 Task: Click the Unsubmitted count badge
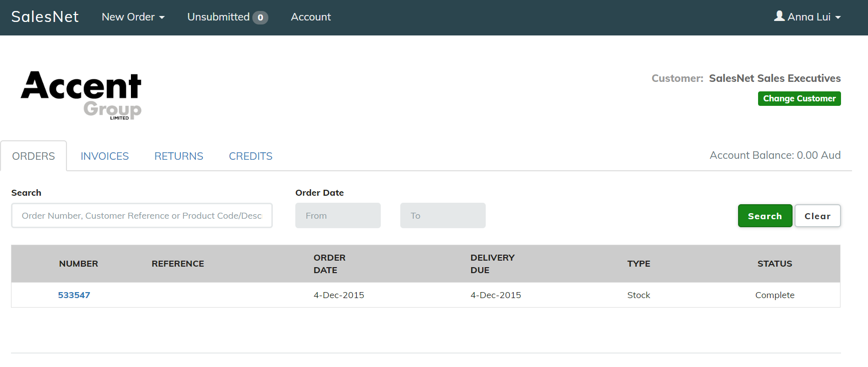(x=260, y=17)
